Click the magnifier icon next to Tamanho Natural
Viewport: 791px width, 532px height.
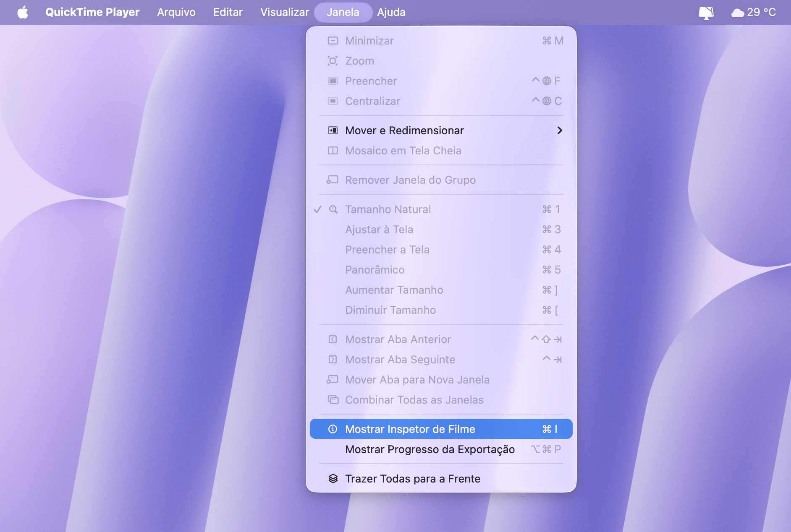(333, 209)
